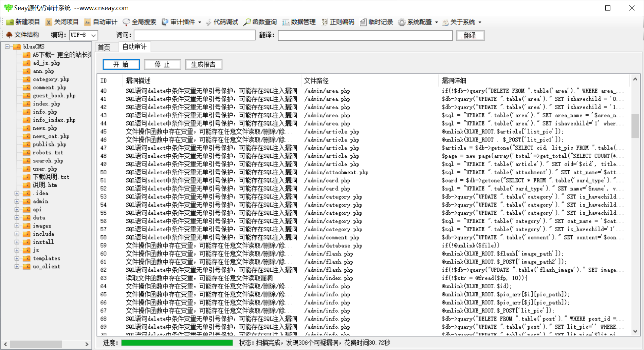Expand the data folder node
Screen dimensions: 644x350
(x=17, y=218)
